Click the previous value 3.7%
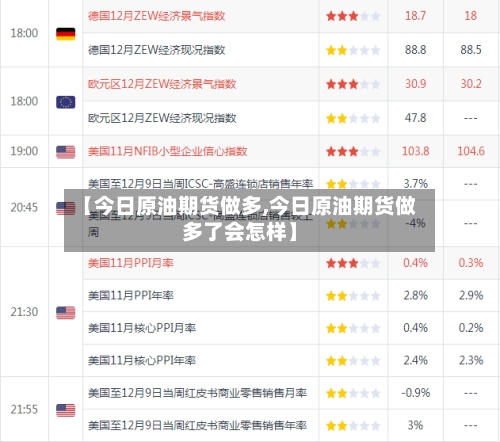 pyautogui.click(x=415, y=184)
